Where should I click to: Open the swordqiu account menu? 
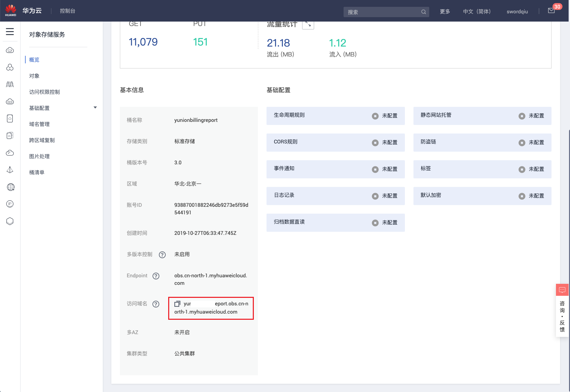[517, 12]
